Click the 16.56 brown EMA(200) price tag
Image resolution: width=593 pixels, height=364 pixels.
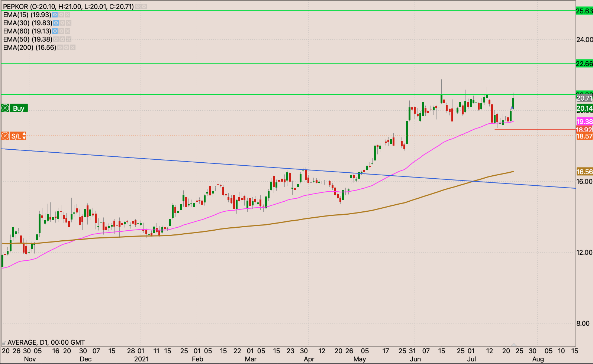(584, 172)
